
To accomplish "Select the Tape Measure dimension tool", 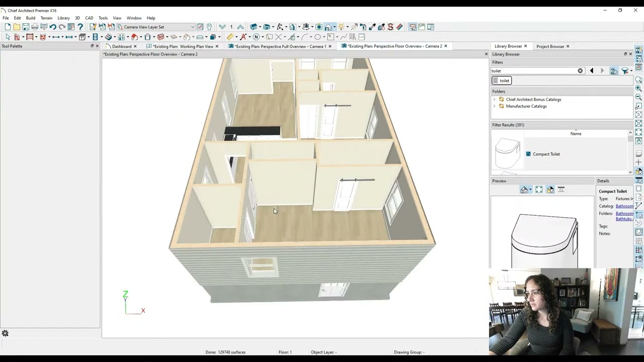I will [230, 37].
